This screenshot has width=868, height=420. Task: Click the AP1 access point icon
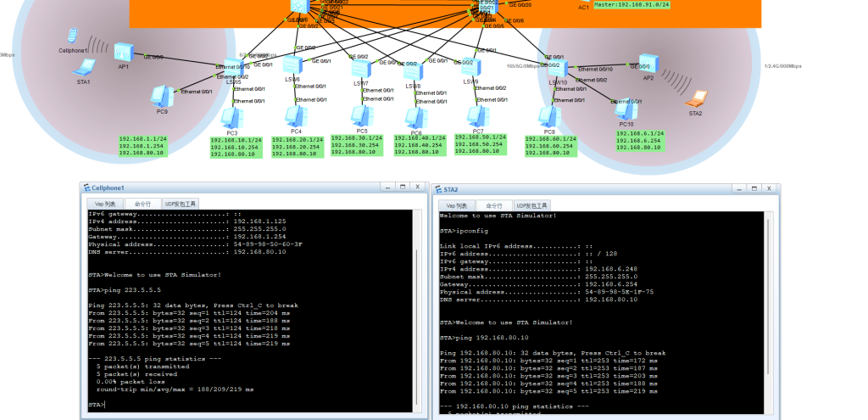(x=124, y=51)
